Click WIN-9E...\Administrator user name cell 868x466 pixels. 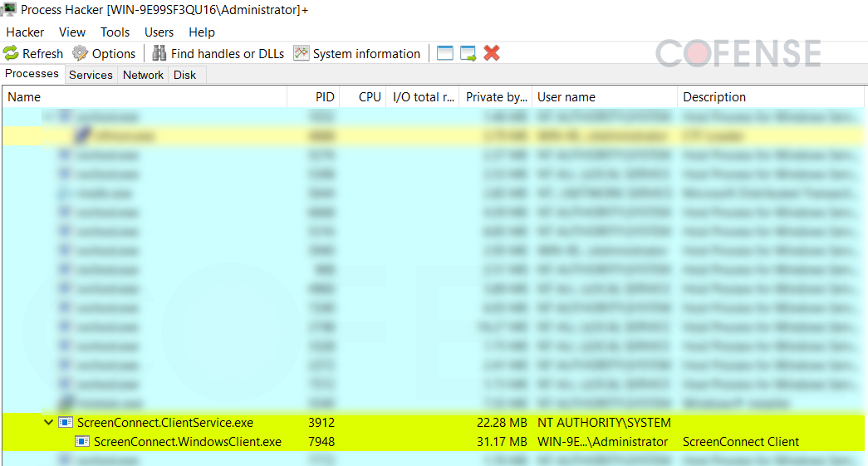click(603, 442)
